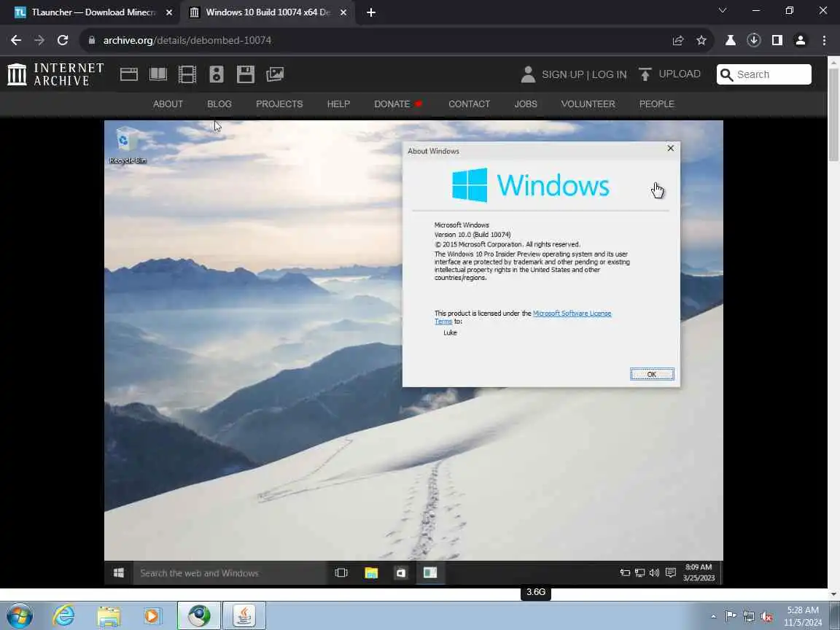Open the Web icon in Archive nav
The height and width of the screenshot is (630, 840).
pyautogui.click(x=128, y=74)
